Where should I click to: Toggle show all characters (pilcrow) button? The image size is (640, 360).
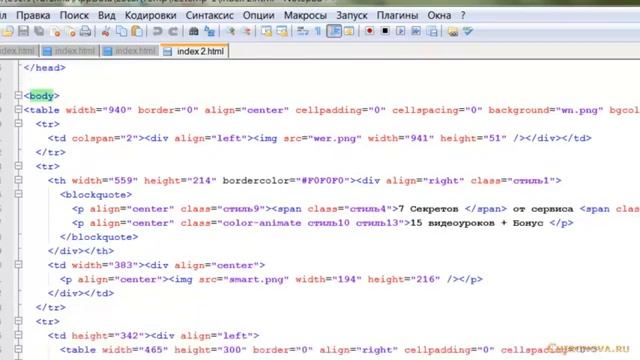point(318,31)
